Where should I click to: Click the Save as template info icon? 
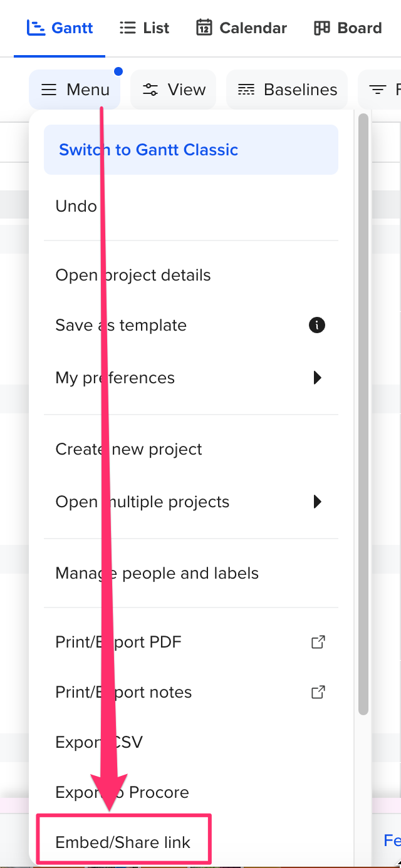click(x=317, y=325)
